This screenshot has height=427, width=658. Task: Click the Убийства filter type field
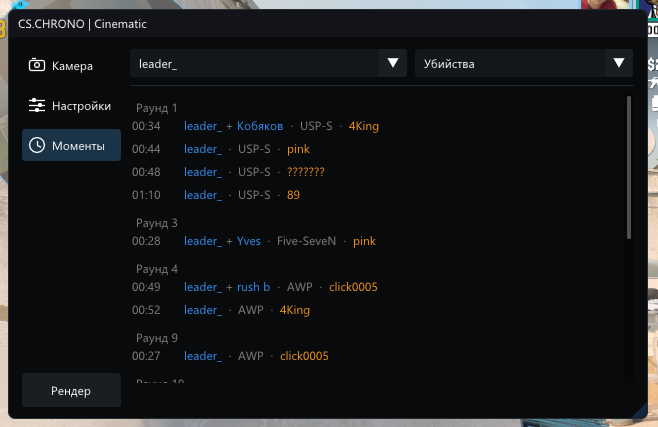pos(524,63)
